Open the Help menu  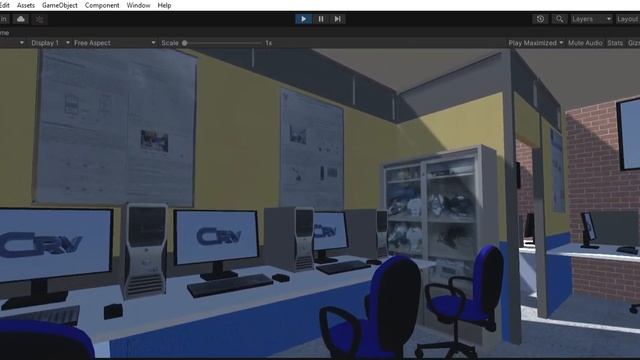coord(164,5)
